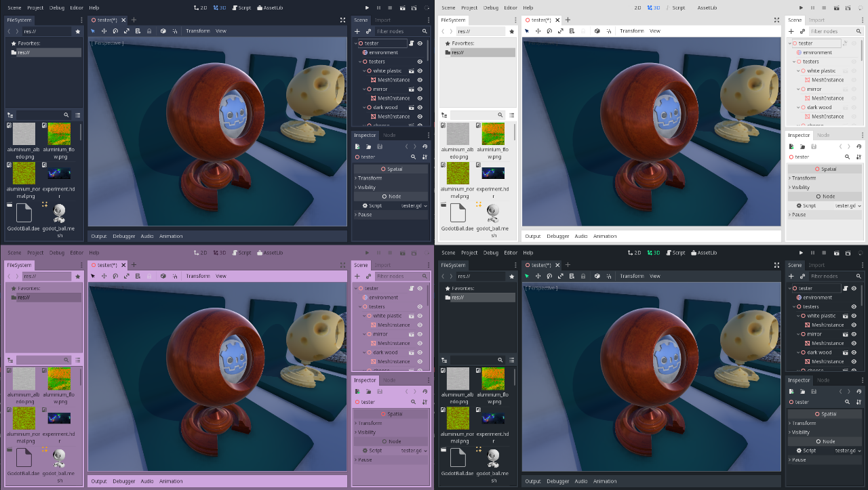The width and height of the screenshot is (868, 490).
Task: Expand Pause section in dark grey Inspector
Action: tap(825, 460)
